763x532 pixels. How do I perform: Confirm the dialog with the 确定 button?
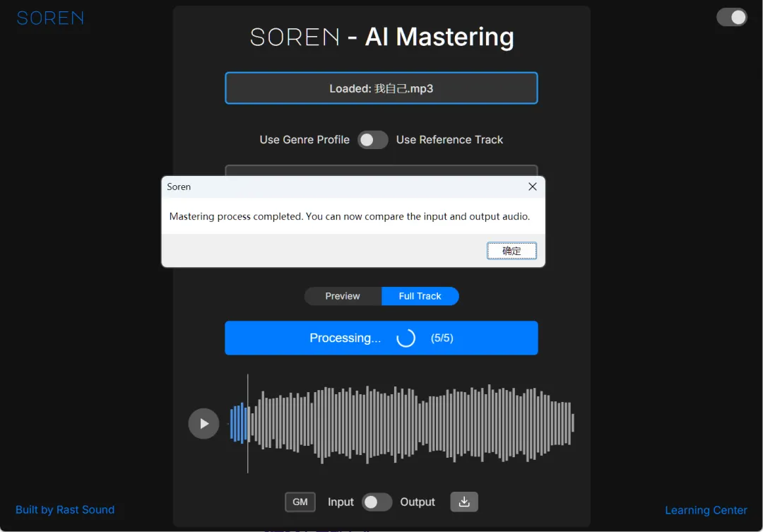[x=511, y=251]
